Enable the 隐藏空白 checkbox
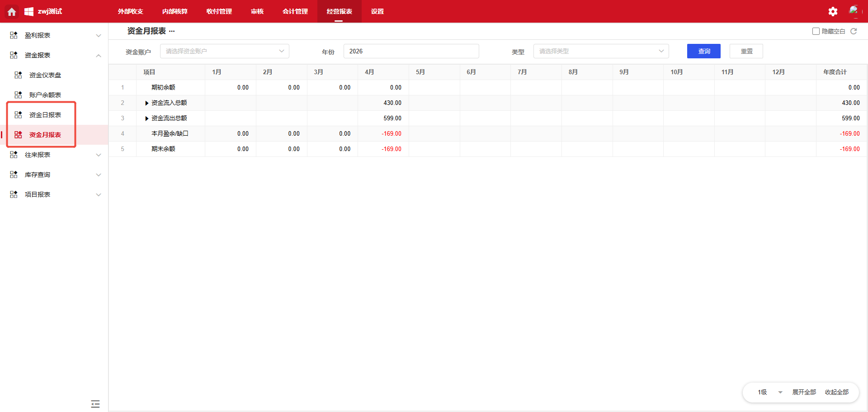This screenshot has width=868, height=412. pyautogui.click(x=816, y=31)
